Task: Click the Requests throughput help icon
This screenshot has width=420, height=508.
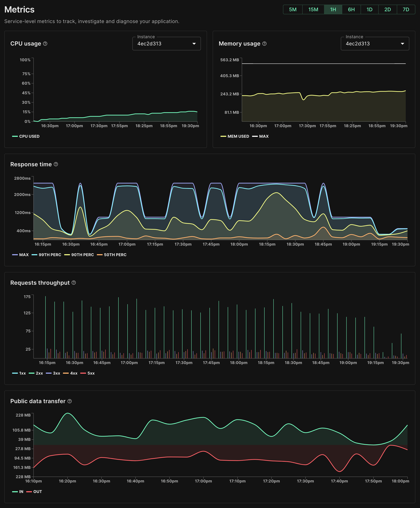Action: click(74, 283)
